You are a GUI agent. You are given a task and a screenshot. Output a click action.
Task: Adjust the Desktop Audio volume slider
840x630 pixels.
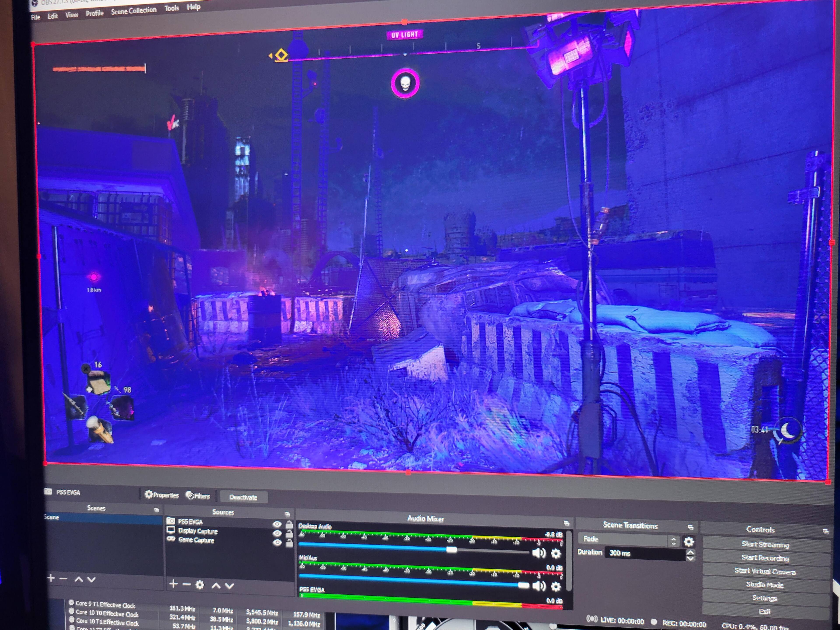coord(451,549)
